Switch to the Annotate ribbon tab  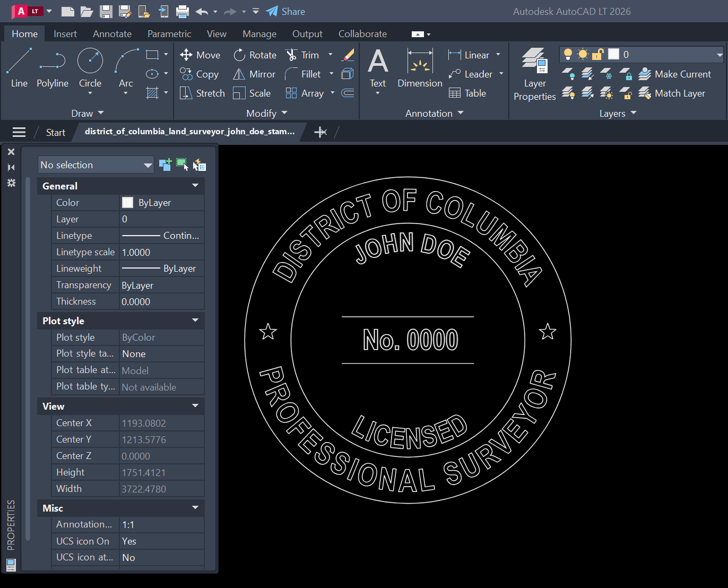coord(112,33)
